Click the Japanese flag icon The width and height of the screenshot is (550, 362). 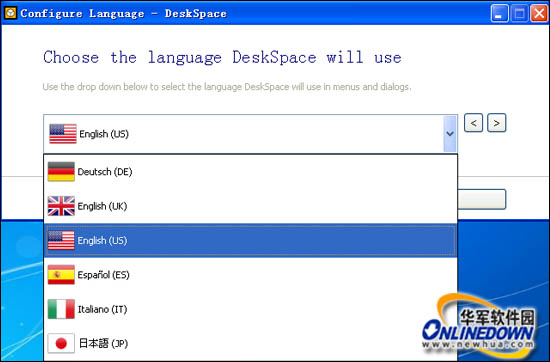click(x=61, y=343)
